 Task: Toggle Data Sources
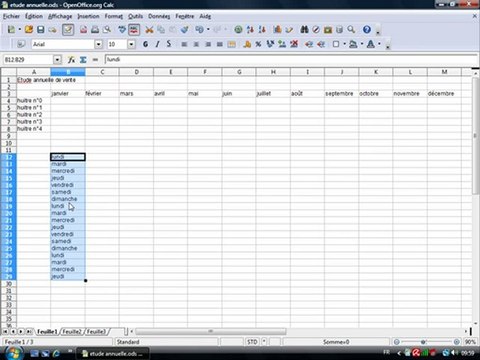(339, 30)
